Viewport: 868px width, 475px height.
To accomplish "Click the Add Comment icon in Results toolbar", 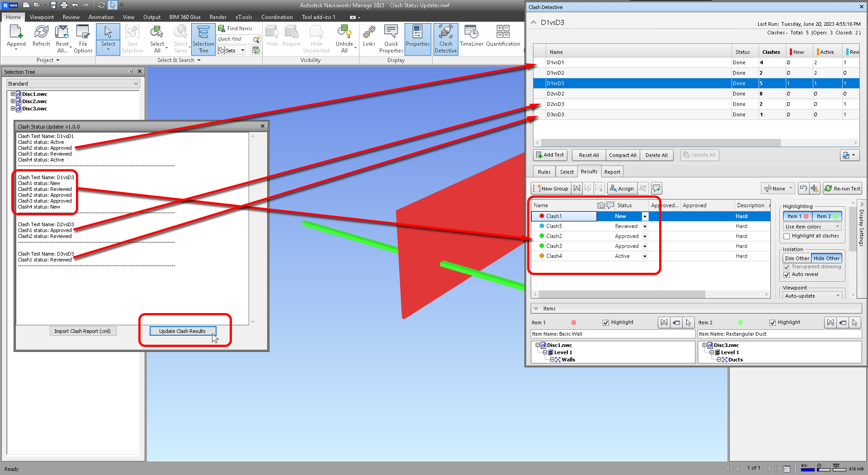I will click(x=656, y=188).
